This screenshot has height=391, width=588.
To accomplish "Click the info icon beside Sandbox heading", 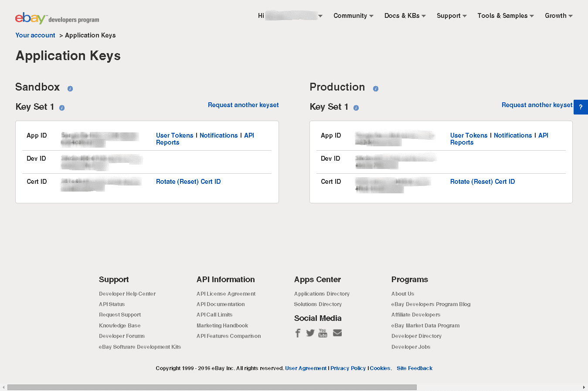I will (70, 88).
